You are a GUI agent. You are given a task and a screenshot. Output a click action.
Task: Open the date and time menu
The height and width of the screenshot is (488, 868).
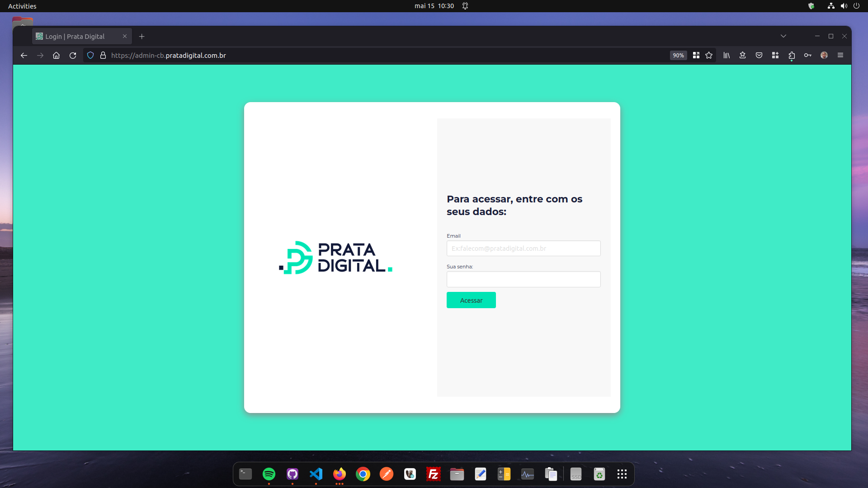pyautogui.click(x=434, y=6)
